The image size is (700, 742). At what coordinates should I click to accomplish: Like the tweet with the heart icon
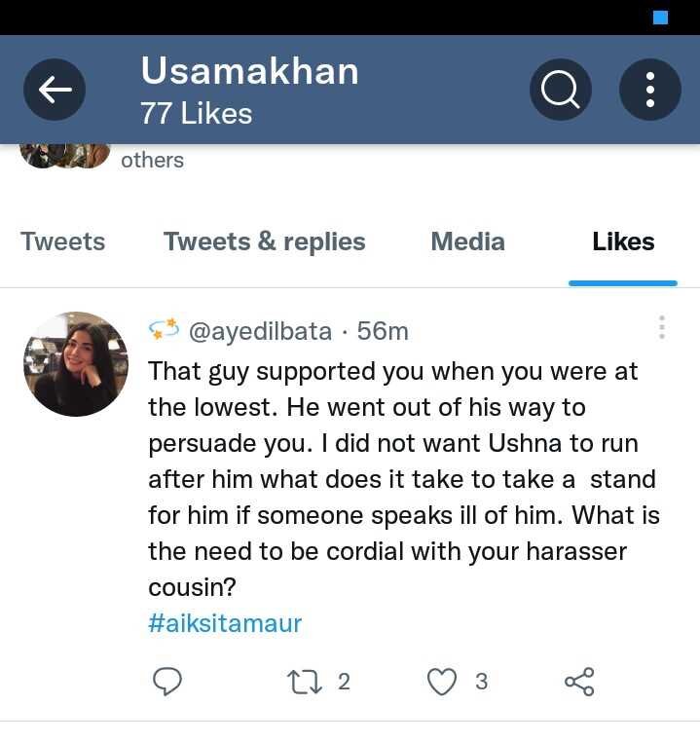442,682
